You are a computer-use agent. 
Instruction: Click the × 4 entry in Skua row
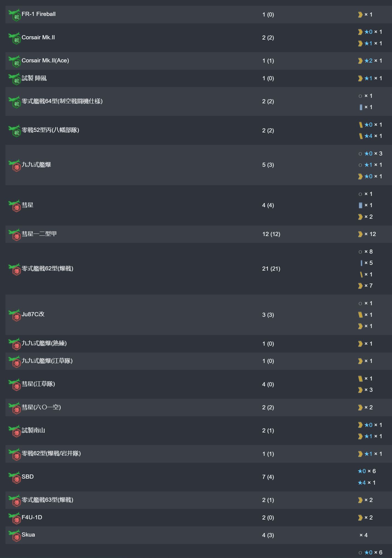[363, 535]
